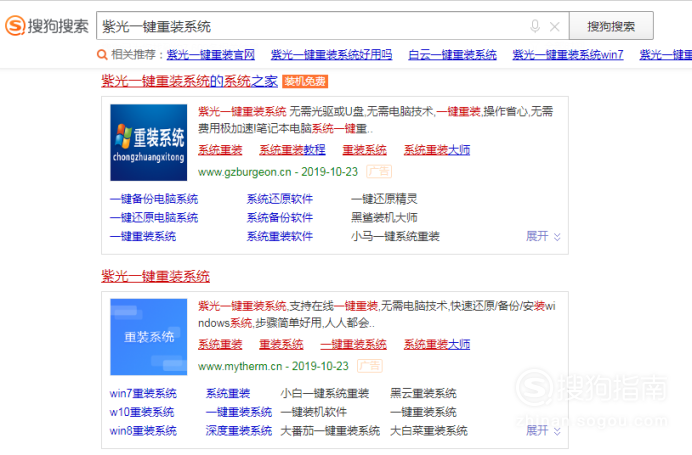Open related suggestion 紫光一键重装官网
Viewport: 692px width, 455px height.
pyautogui.click(x=211, y=55)
